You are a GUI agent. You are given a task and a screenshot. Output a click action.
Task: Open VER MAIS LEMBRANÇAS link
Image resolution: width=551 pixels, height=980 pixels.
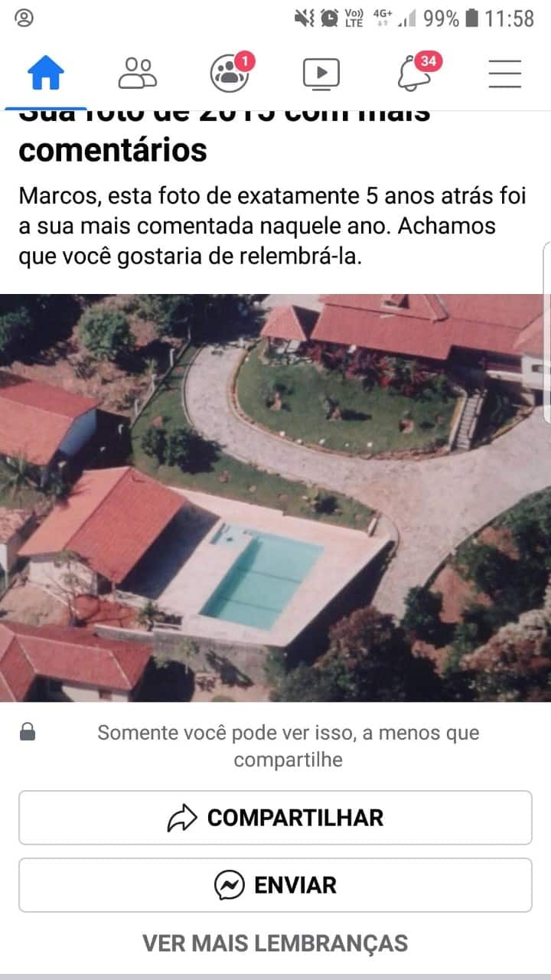coord(275,942)
